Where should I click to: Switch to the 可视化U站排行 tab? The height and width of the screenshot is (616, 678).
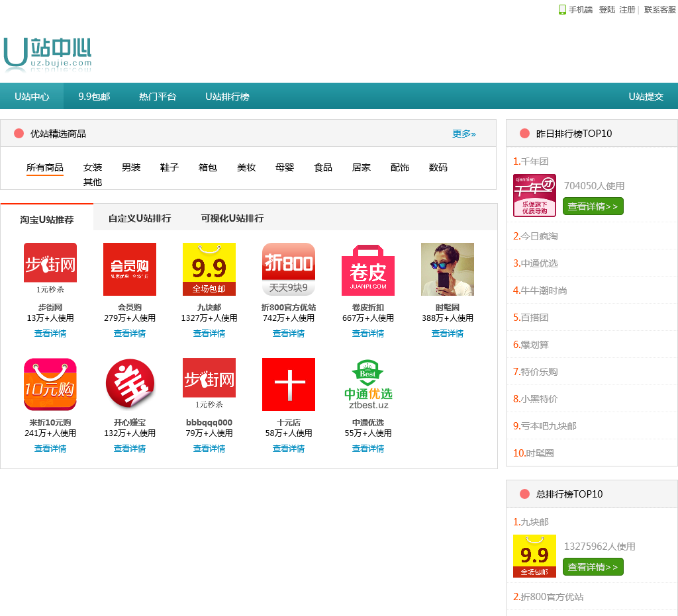pyautogui.click(x=232, y=218)
